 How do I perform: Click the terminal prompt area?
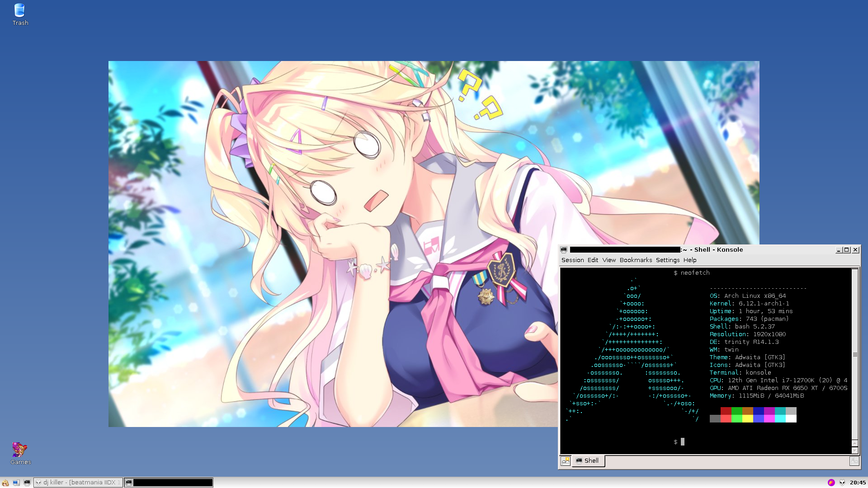point(683,442)
